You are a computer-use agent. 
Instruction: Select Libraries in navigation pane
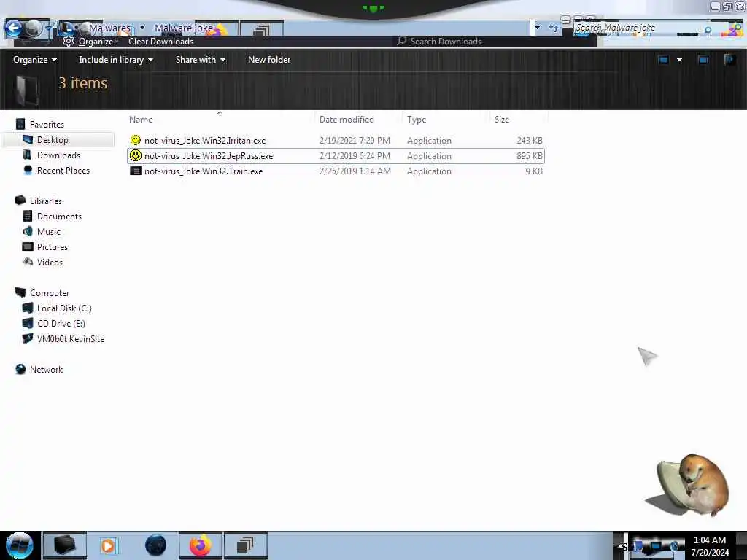(x=46, y=201)
